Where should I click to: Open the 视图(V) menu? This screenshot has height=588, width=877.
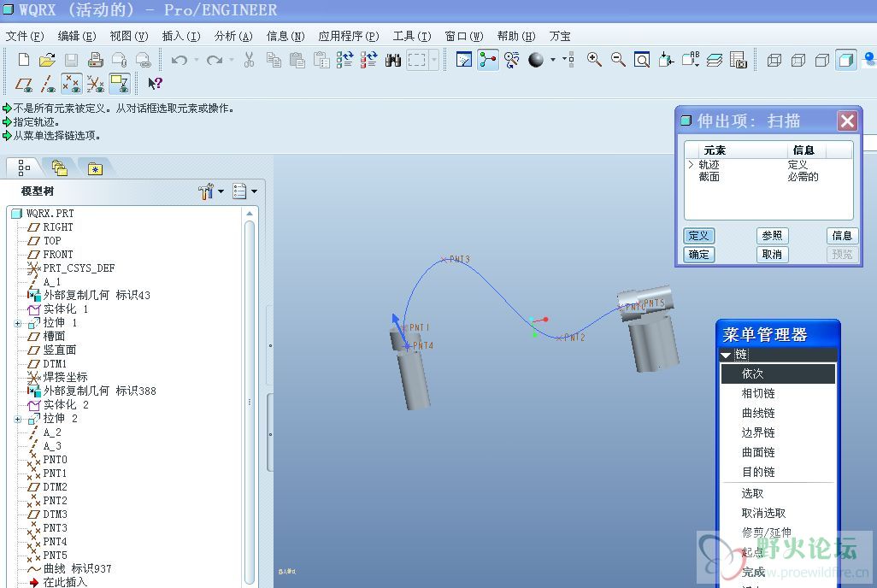128,37
